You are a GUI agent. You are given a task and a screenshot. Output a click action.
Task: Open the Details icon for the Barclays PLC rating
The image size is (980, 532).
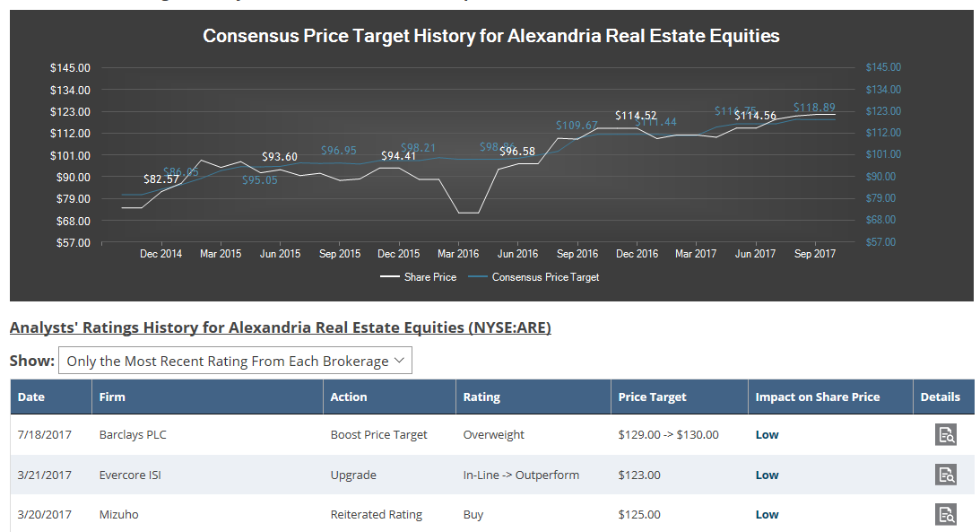(946, 434)
